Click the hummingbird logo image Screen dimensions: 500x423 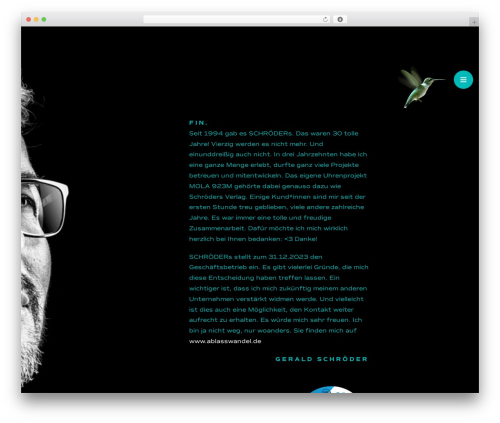click(421, 87)
